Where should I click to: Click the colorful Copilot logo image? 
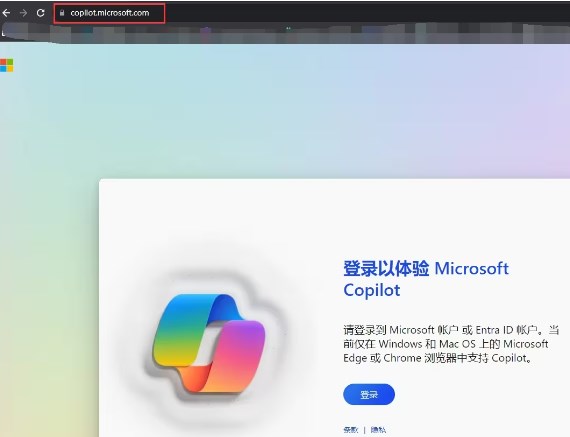209,343
